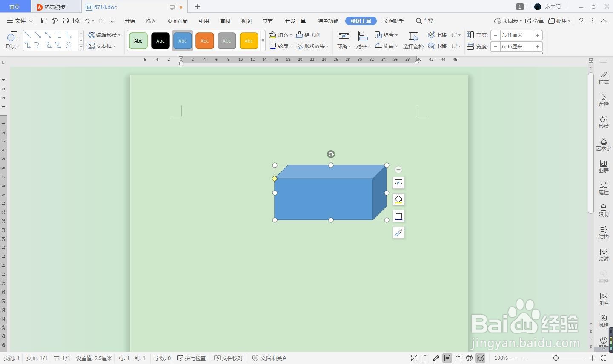Screen dimensions: 613x364
Task: Click the floating shape fill icon beside shape
Action: [398, 199]
